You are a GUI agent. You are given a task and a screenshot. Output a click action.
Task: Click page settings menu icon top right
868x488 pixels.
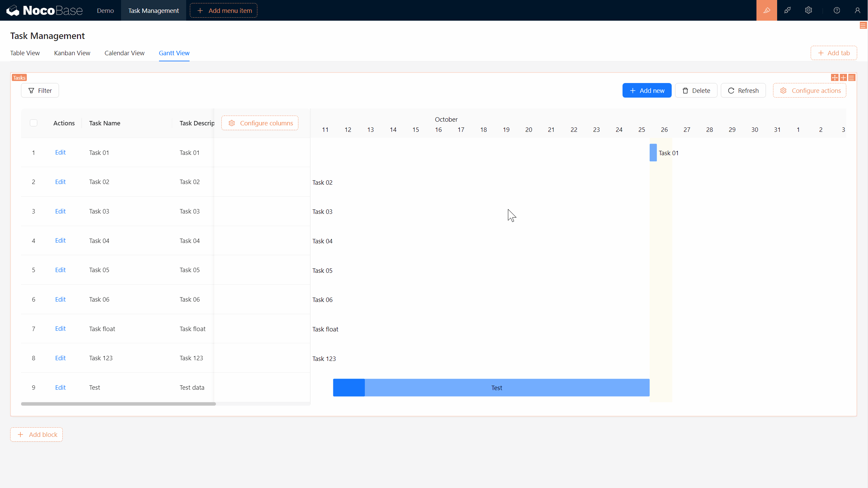pyautogui.click(x=863, y=26)
